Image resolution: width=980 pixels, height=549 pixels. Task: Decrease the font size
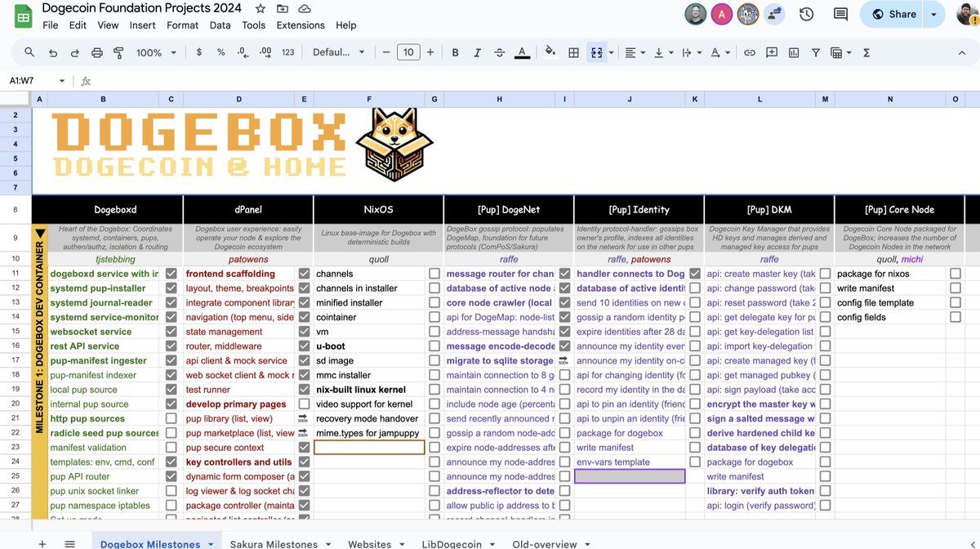pyautogui.click(x=385, y=52)
